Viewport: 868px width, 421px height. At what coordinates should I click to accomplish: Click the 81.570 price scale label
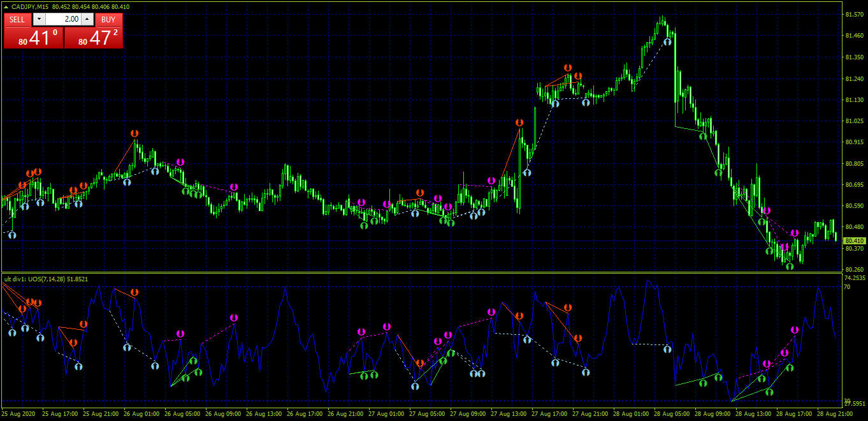tap(853, 15)
